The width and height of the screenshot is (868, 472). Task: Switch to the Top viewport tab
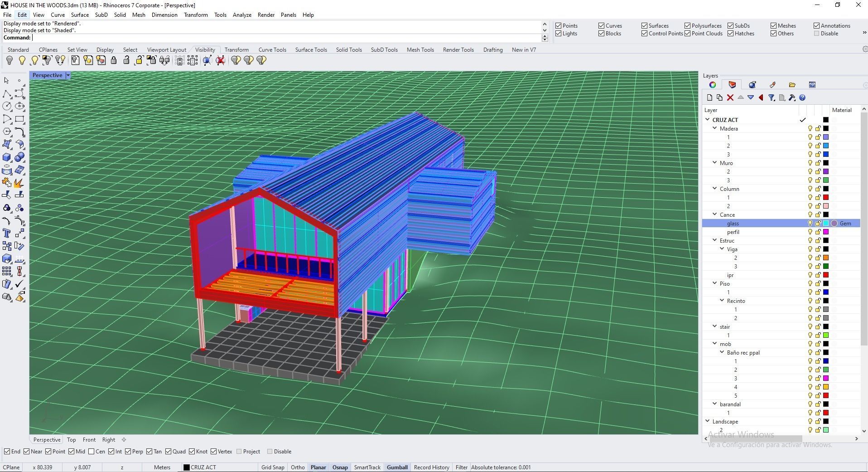72,440
